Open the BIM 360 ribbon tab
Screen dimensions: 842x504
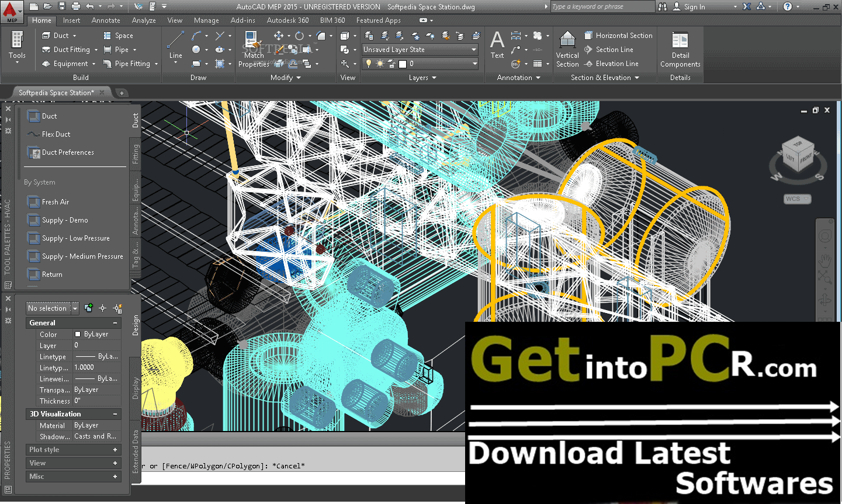tap(332, 20)
